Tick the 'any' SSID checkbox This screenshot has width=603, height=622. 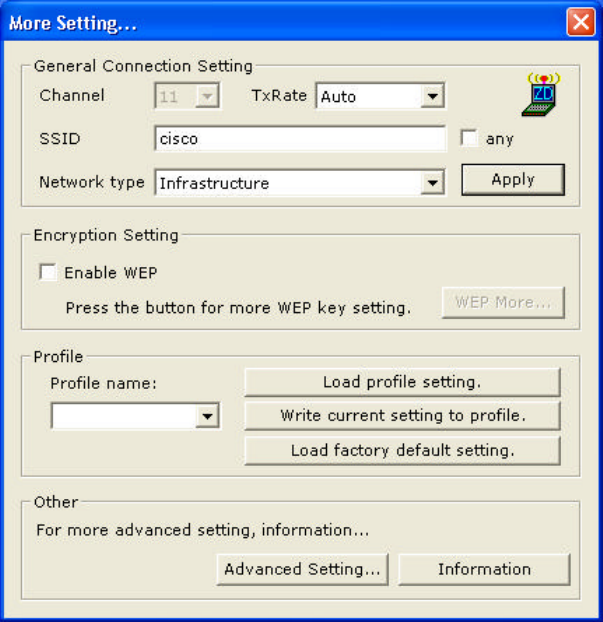pyautogui.click(x=470, y=138)
